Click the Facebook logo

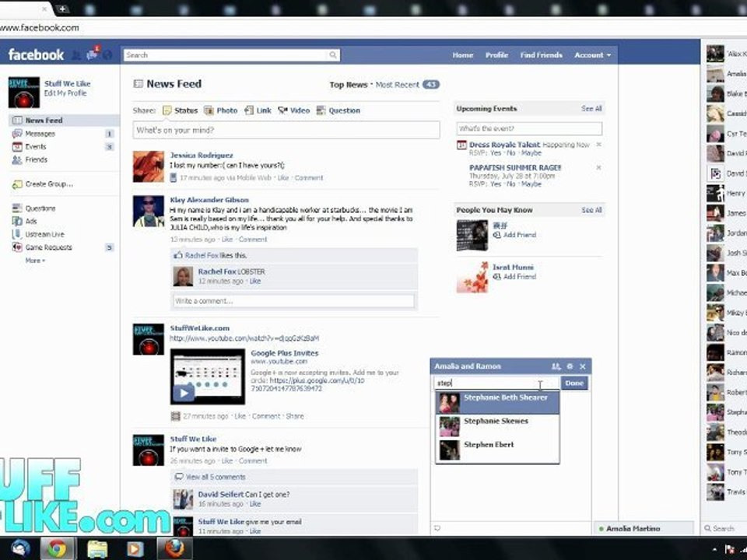(36, 54)
